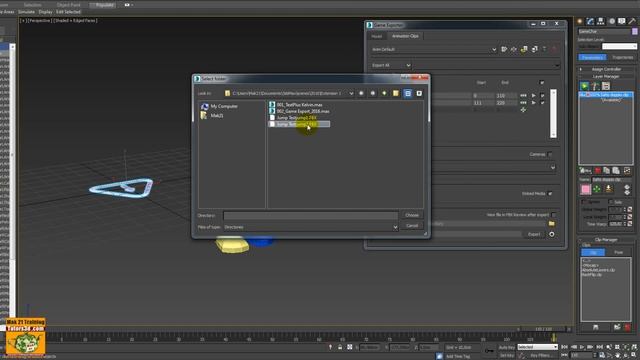
Task: Open the Hierarchy command panel tab
Action: [x=600, y=21]
